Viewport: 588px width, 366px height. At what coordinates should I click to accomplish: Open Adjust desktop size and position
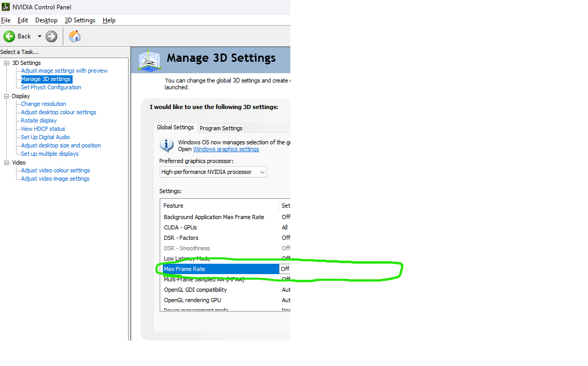[61, 145]
